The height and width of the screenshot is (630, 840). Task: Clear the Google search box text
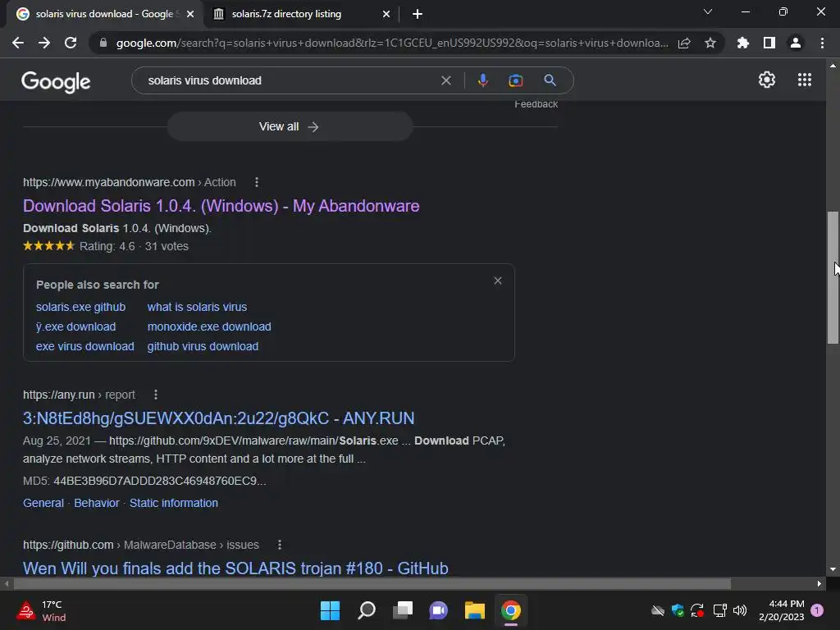pos(445,80)
